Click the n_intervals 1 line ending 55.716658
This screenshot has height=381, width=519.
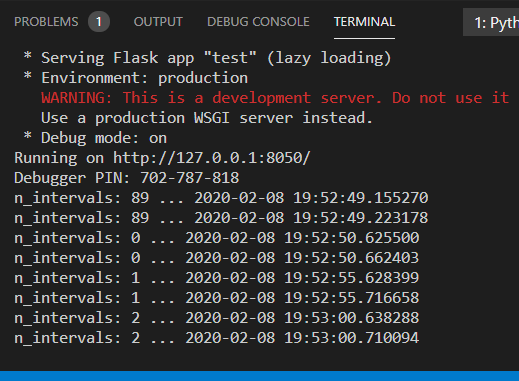pyautogui.click(x=217, y=298)
